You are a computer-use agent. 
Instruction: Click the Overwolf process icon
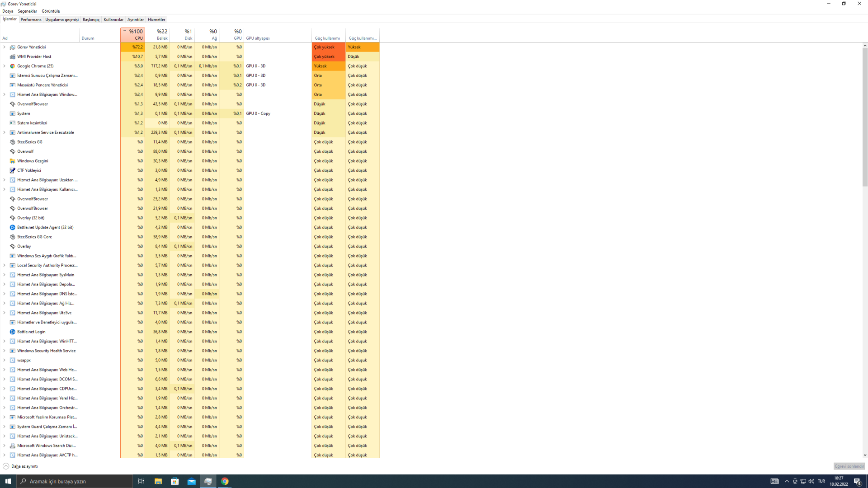click(x=13, y=151)
